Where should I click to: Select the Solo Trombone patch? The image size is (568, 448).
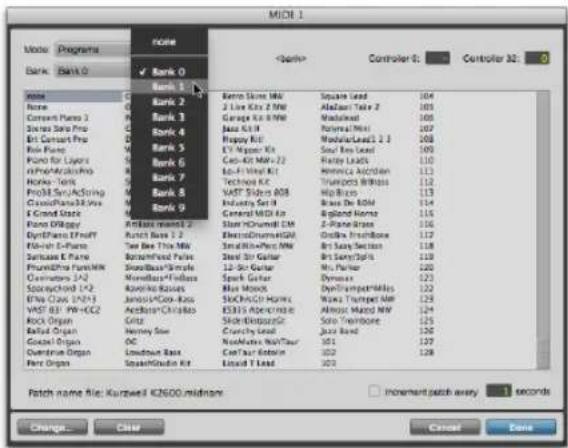click(x=350, y=321)
